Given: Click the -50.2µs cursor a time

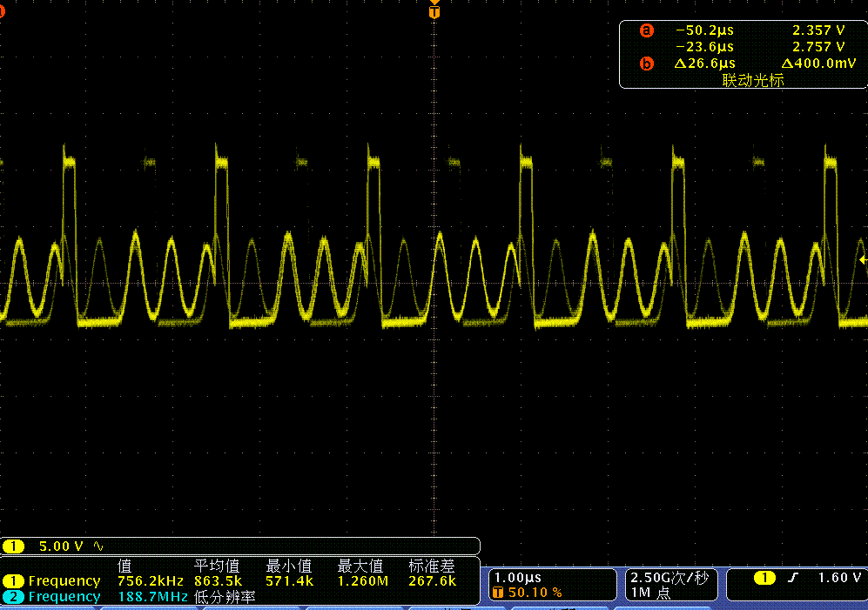Looking at the screenshot, I should tap(704, 30).
